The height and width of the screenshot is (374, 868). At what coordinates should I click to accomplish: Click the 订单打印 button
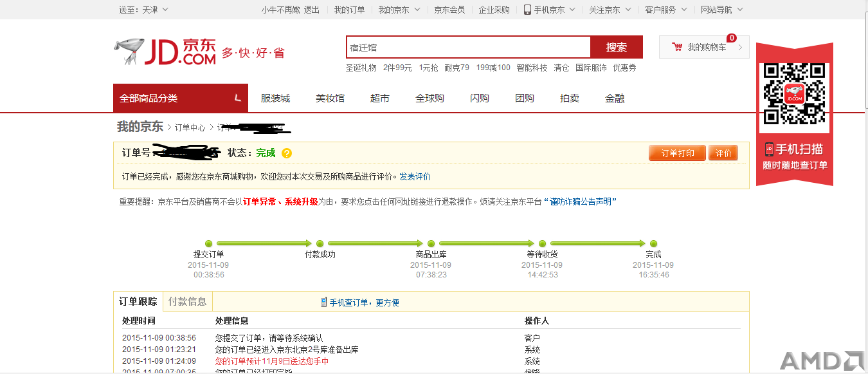[678, 153]
